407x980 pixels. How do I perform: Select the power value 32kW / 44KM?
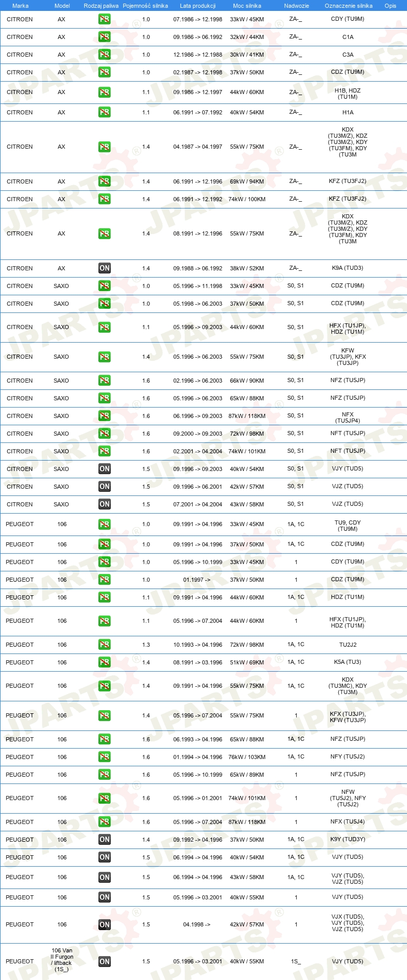[247, 37]
